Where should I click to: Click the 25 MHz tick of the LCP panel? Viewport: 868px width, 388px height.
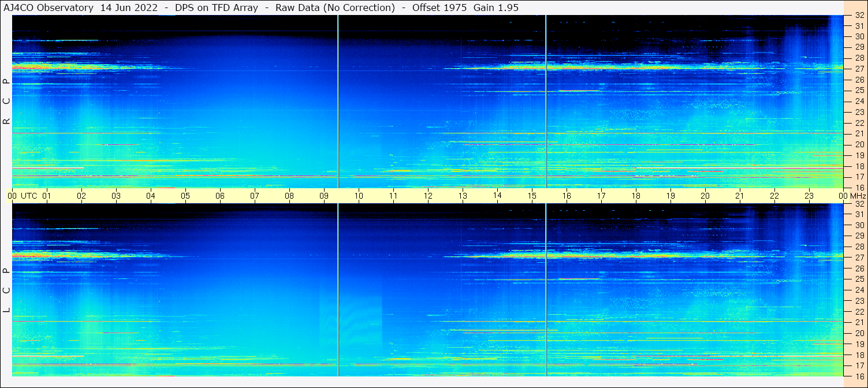pyautogui.click(x=859, y=279)
